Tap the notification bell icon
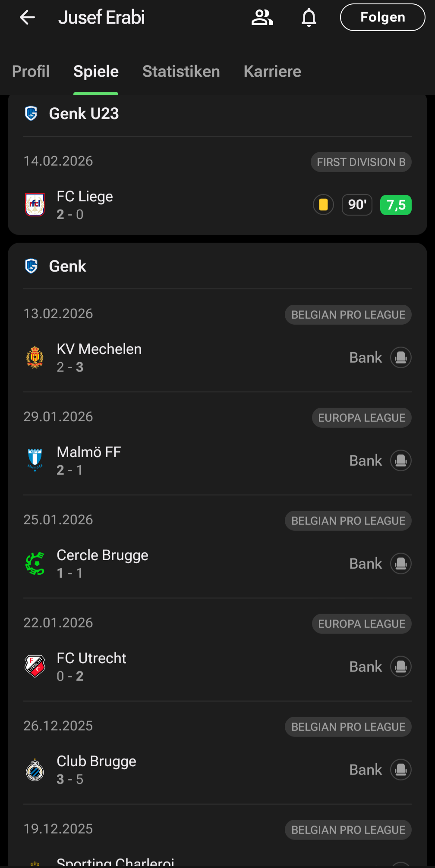Viewport: 435px width, 868px height. coord(309,17)
